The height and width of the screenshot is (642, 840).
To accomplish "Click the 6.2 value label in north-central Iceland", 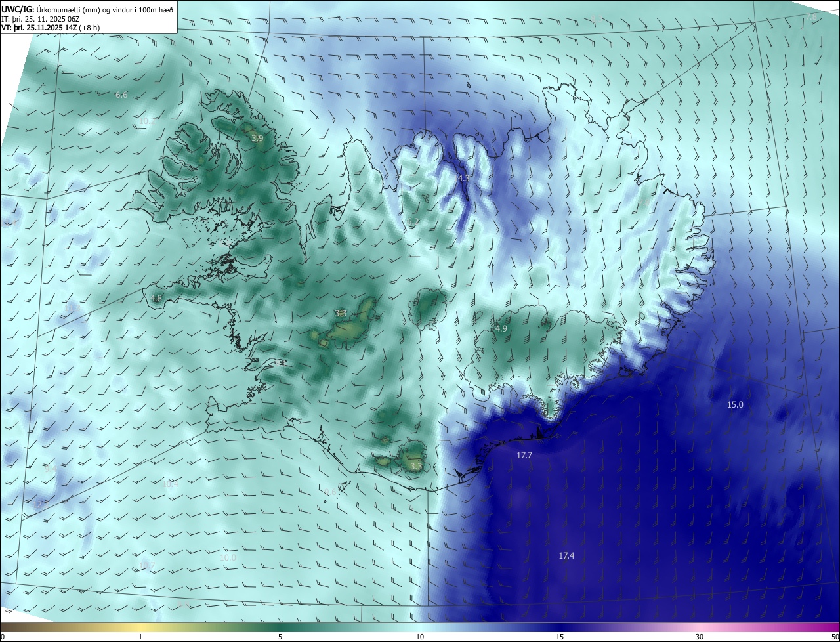I will 413,222.
